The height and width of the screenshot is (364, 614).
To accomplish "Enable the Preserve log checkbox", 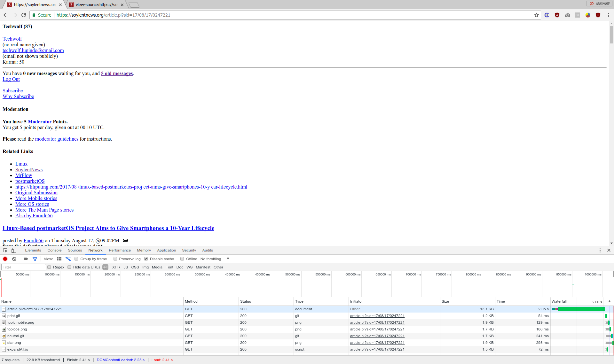I will point(115,259).
